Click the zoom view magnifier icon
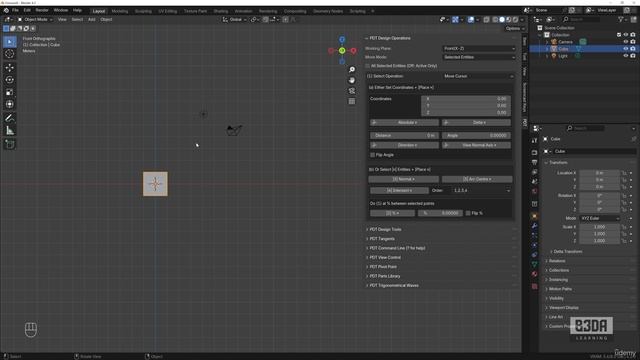Image resolution: width=640 pixels, height=360 pixels. 352,70
